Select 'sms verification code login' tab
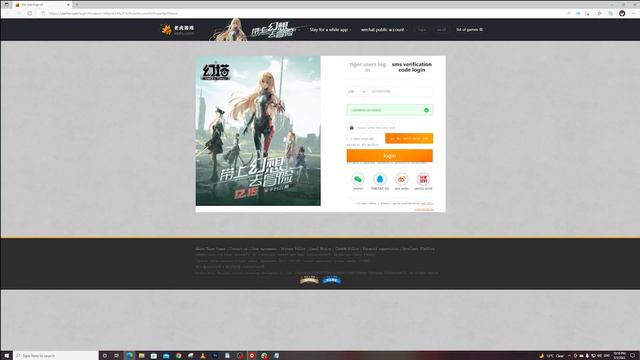 (x=411, y=67)
